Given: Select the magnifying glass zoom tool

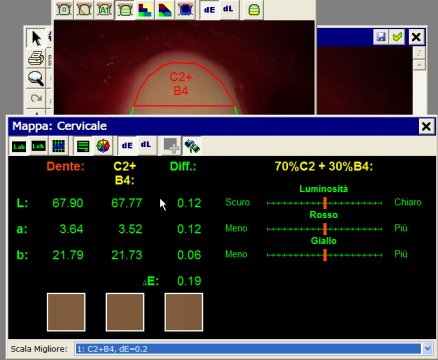Looking at the screenshot, I should click(36, 79).
